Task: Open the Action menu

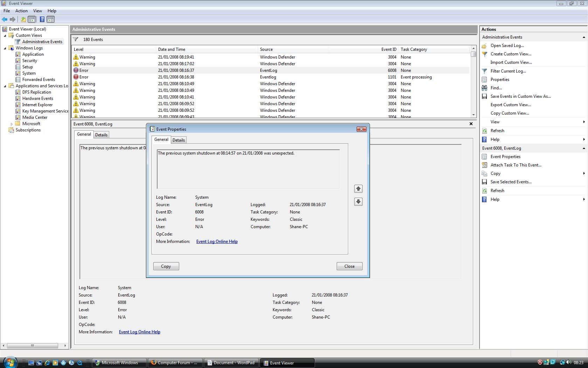Action: point(21,11)
